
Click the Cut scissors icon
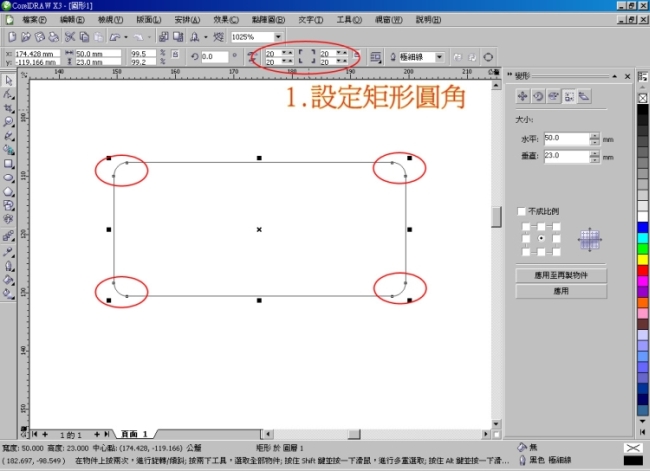click(70, 37)
